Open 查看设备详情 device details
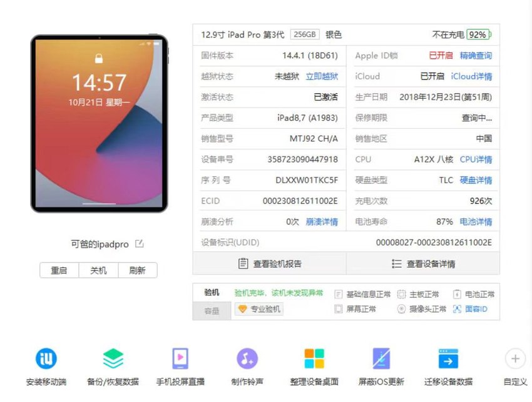Screen dimensions: 532x402 pos(423,263)
